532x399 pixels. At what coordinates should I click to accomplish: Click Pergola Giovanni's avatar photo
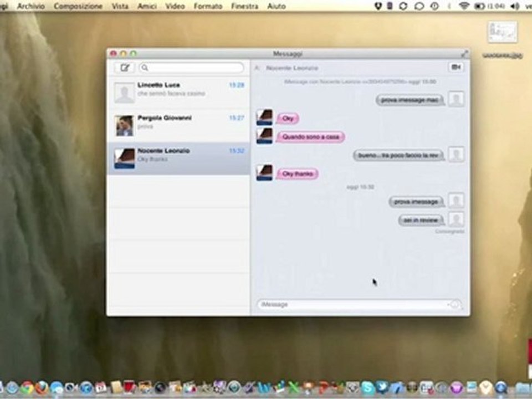coord(124,126)
